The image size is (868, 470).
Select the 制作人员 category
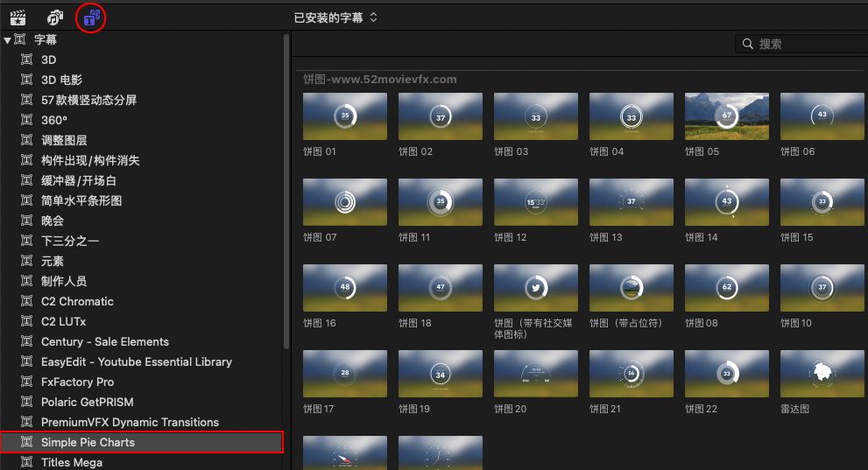pos(141,281)
